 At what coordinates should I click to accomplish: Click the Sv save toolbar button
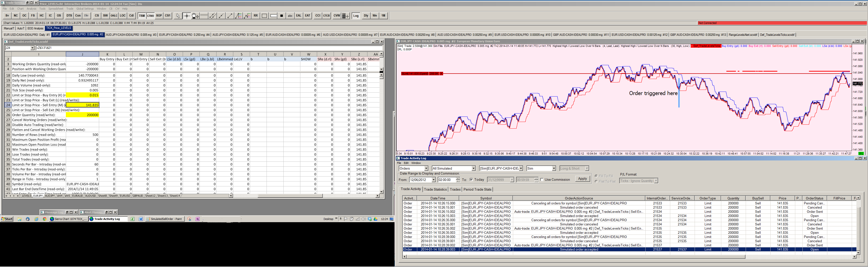(7, 16)
